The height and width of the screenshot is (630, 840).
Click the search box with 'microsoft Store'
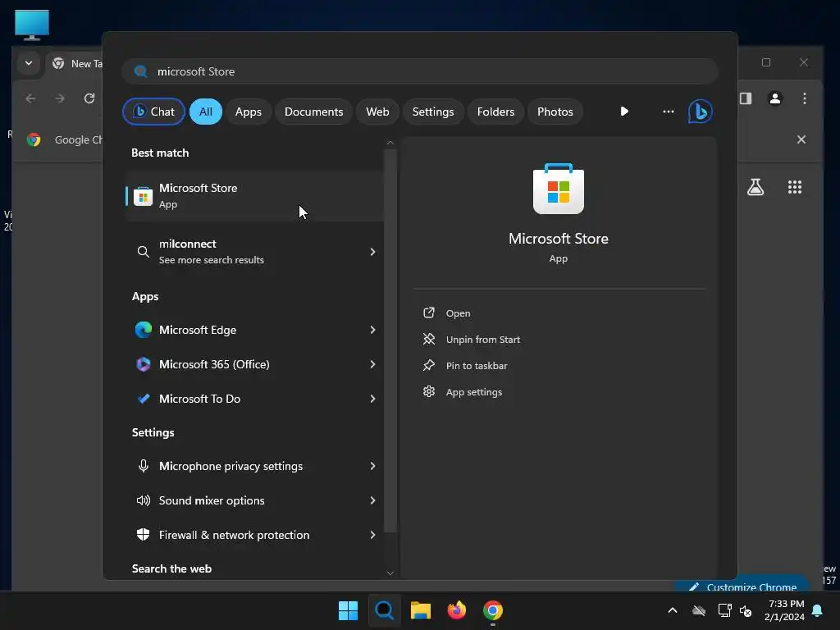(x=420, y=71)
